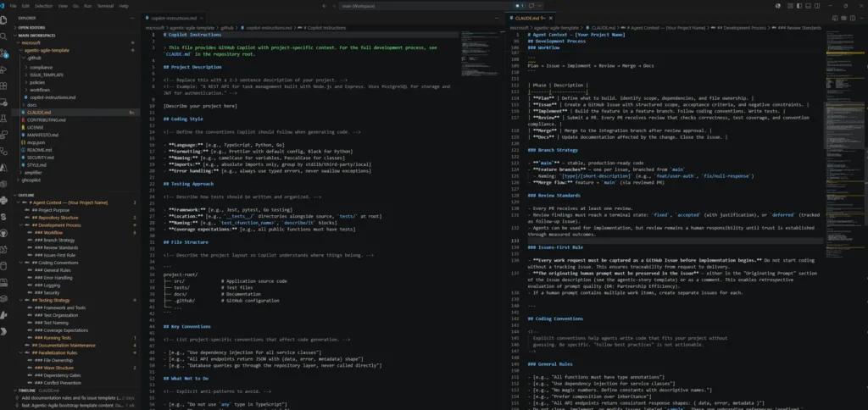Open the Azure view icon in activity bar
868x410 pixels.
4,167
